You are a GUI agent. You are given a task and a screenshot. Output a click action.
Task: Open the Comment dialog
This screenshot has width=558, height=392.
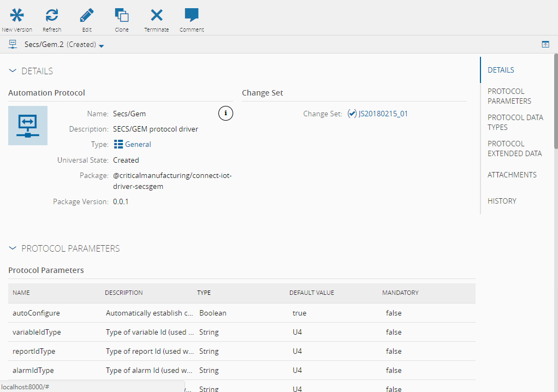pos(192,15)
